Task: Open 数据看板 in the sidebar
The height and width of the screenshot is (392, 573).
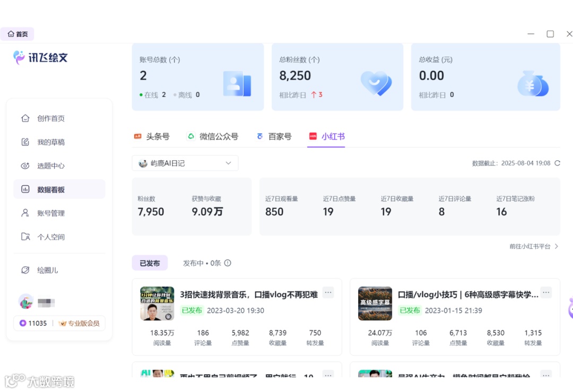Action: (x=59, y=189)
